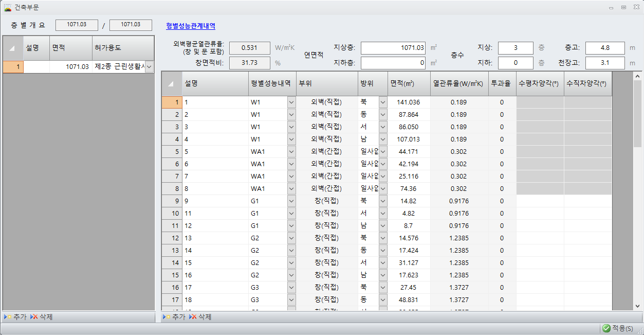Click the 면적(㎡) column header
The height and width of the screenshot is (335, 644).
point(409,83)
